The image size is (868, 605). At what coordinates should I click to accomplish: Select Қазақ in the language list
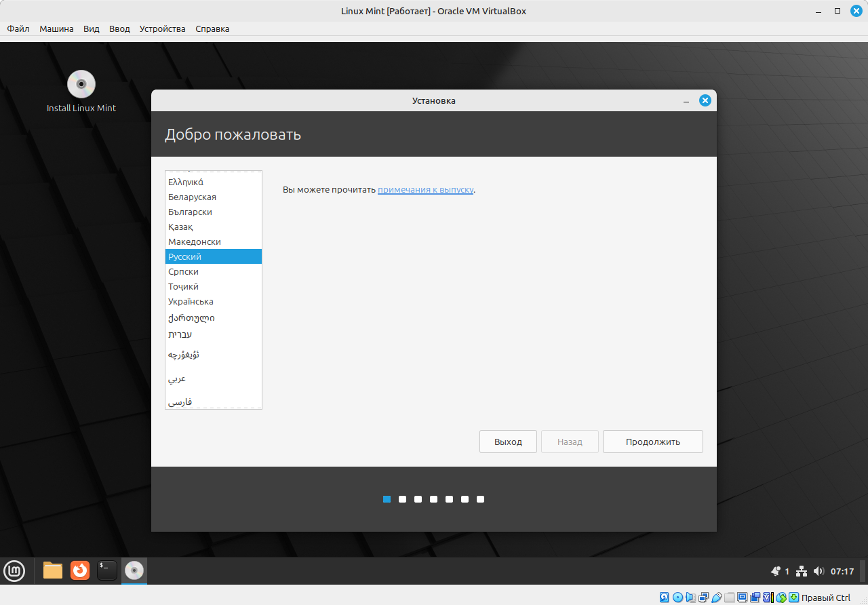point(214,227)
